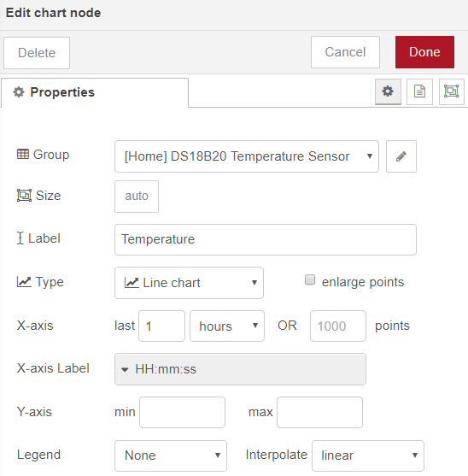Open the Line chart type dropdown
Screen dimensions: 468x476
(189, 283)
